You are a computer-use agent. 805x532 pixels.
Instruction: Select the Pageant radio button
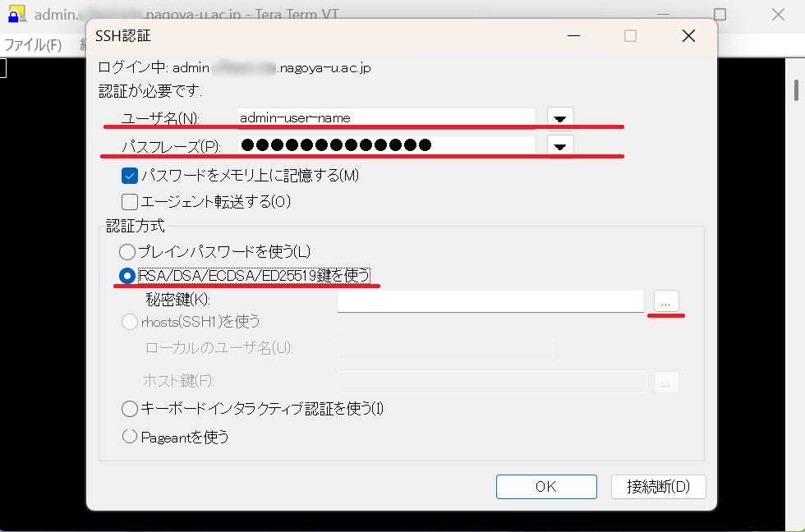tap(130, 437)
